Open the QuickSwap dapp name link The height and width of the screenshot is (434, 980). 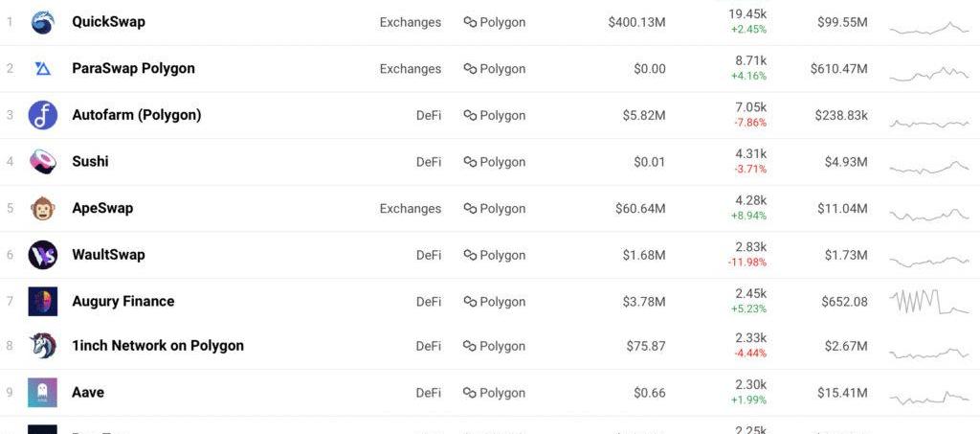coord(109,22)
